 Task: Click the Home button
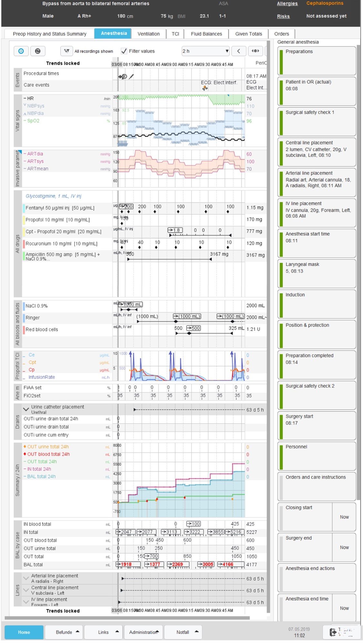pyautogui.click(x=24, y=632)
